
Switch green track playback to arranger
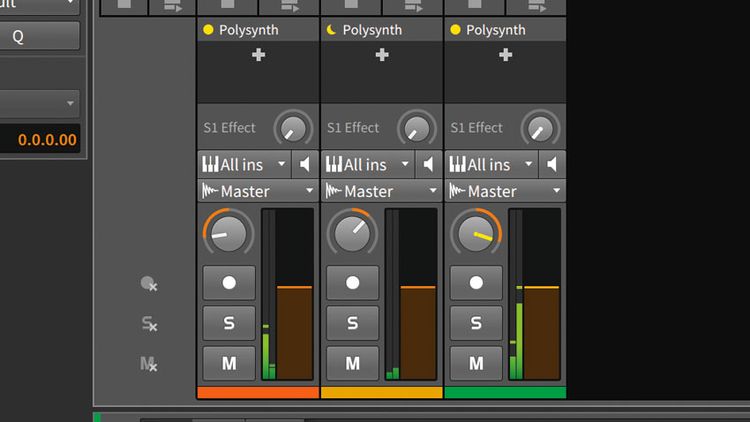coord(536,6)
